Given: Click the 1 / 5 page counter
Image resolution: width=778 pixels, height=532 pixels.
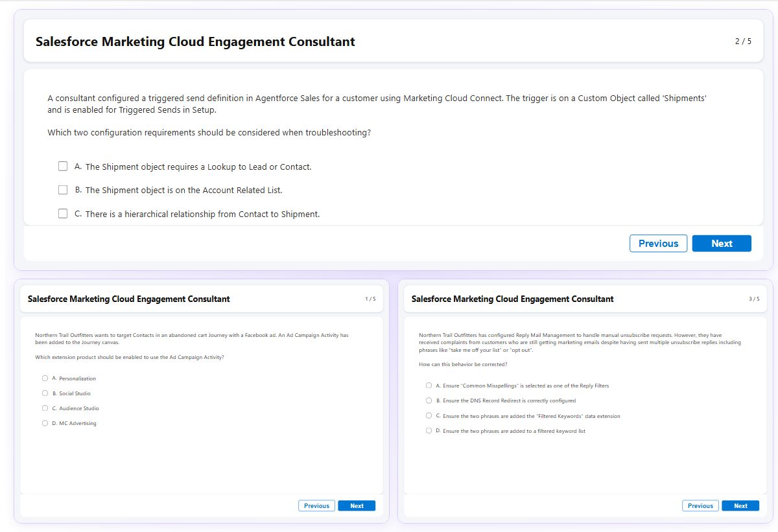Looking at the screenshot, I should pos(370,299).
